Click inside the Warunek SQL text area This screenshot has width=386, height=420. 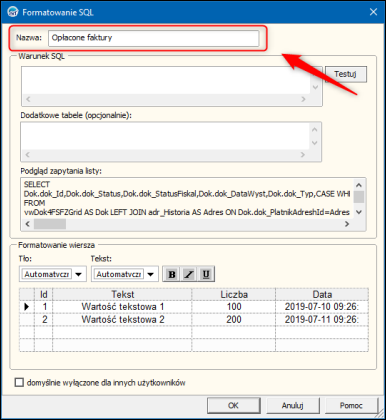tap(166, 80)
